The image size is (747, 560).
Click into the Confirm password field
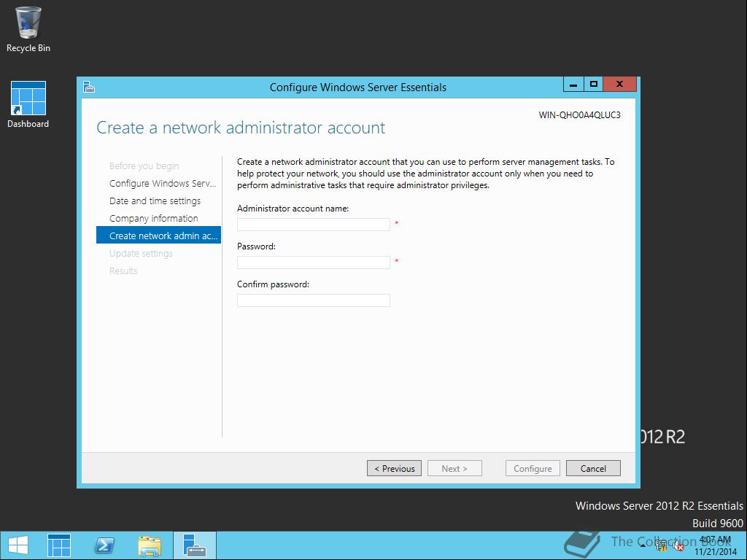(314, 300)
